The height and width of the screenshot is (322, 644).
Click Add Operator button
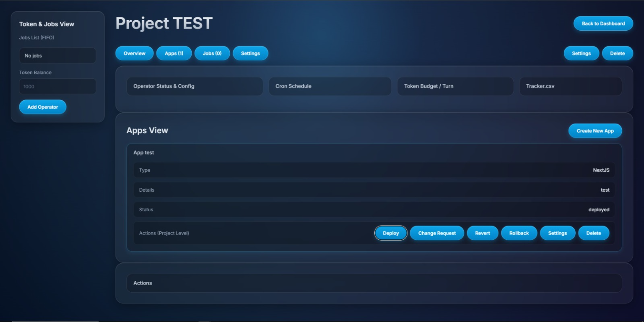pos(43,107)
